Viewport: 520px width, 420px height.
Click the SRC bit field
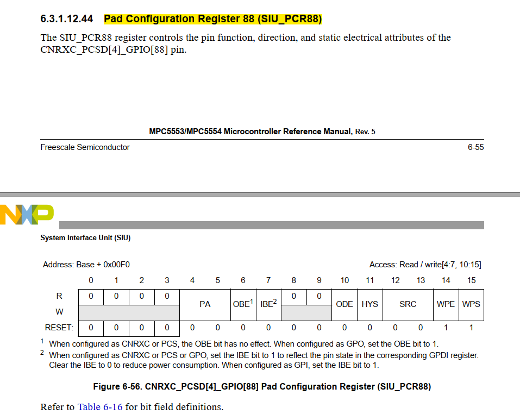(408, 304)
